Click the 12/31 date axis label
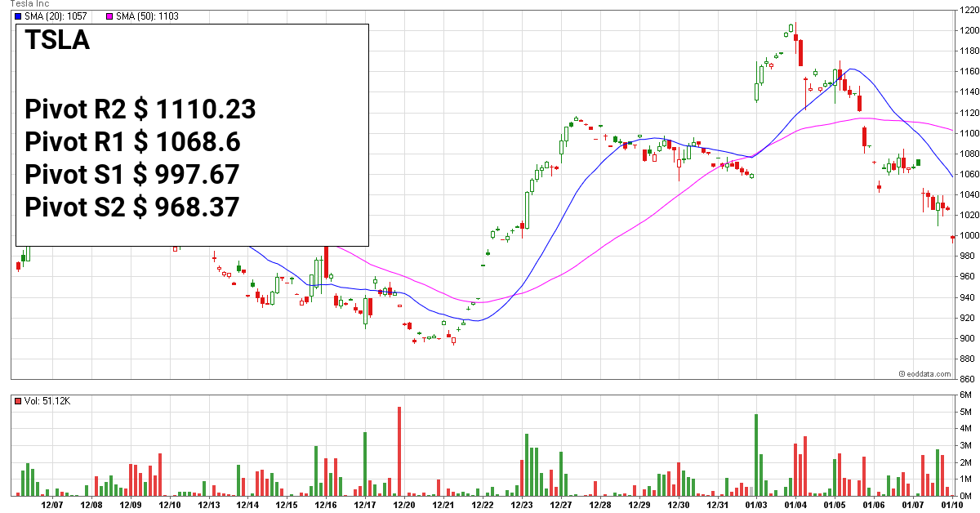The height and width of the screenshot is (513, 980). pyautogui.click(x=718, y=506)
